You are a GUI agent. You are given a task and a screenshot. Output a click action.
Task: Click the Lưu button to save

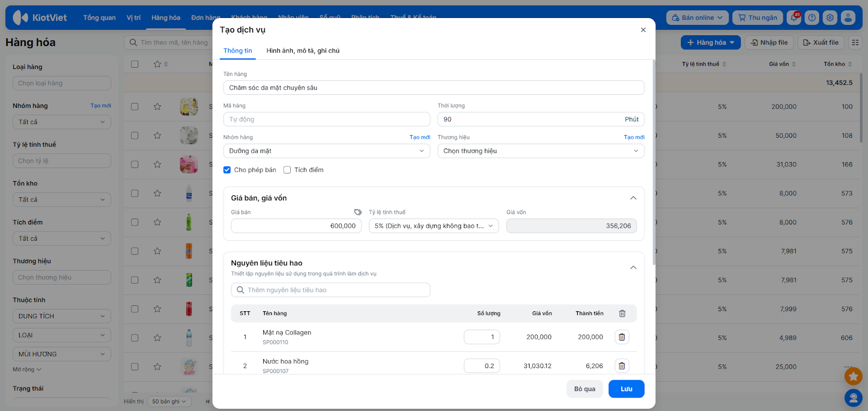click(626, 389)
